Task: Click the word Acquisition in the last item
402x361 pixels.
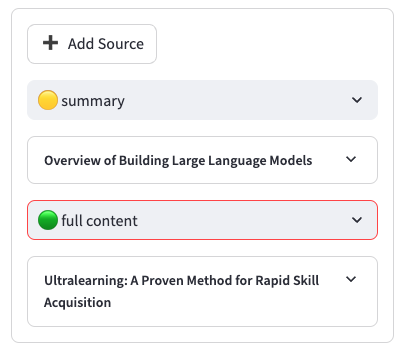Action: 78,303
